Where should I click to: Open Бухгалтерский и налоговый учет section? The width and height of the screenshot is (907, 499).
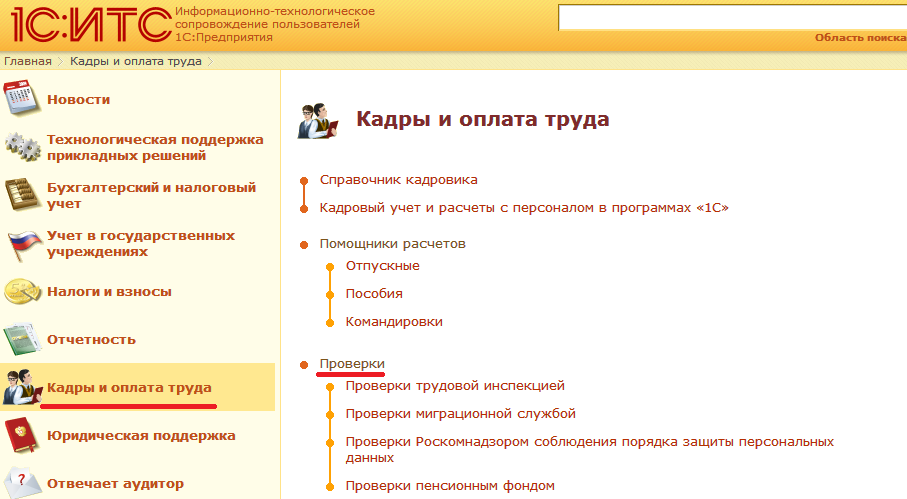(151, 195)
